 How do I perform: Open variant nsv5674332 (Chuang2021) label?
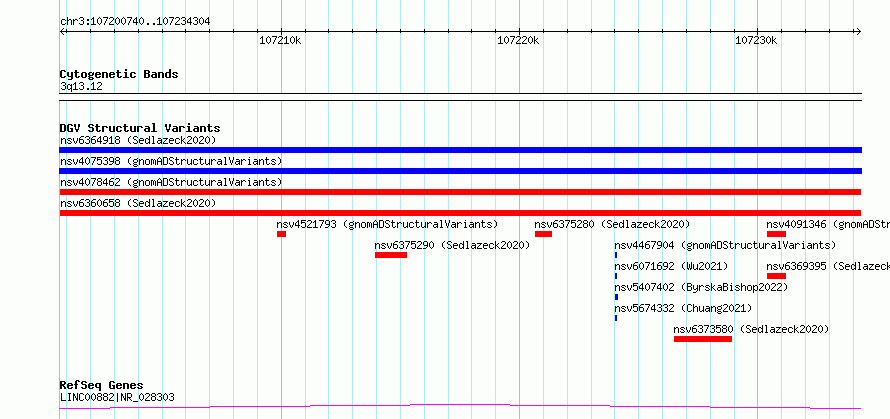[x=683, y=308]
